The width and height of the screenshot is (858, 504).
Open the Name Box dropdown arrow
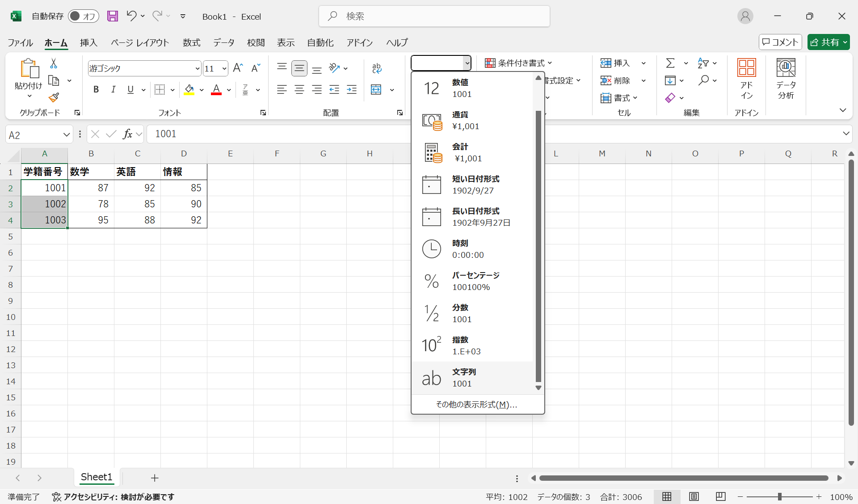[66, 135]
